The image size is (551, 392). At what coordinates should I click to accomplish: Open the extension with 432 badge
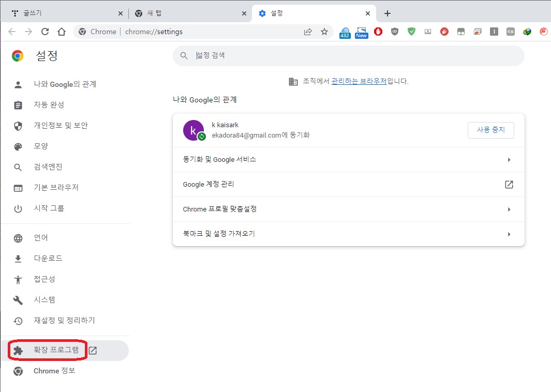coord(345,33)
